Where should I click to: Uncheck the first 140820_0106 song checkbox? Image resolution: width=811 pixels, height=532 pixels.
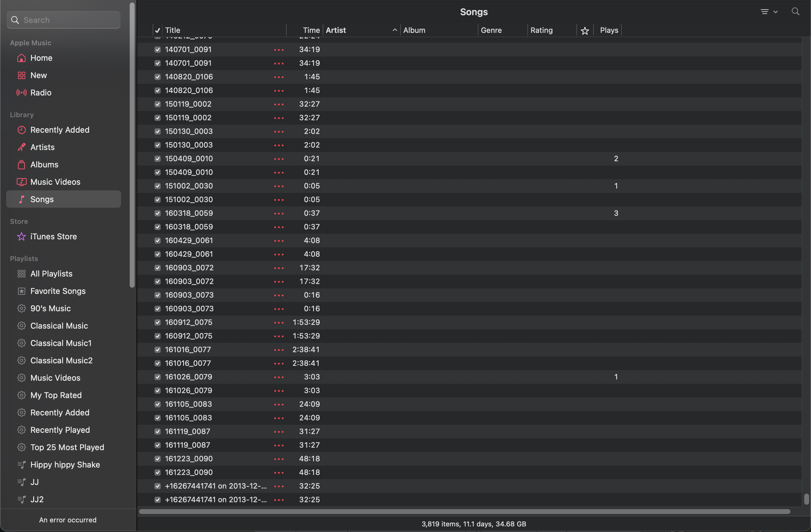157,77
